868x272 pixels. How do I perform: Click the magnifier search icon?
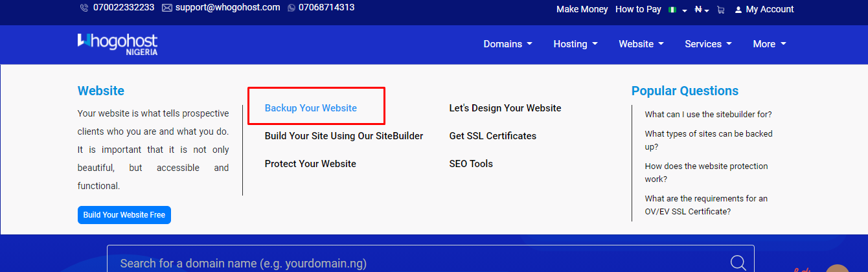(x=738, y=262)
